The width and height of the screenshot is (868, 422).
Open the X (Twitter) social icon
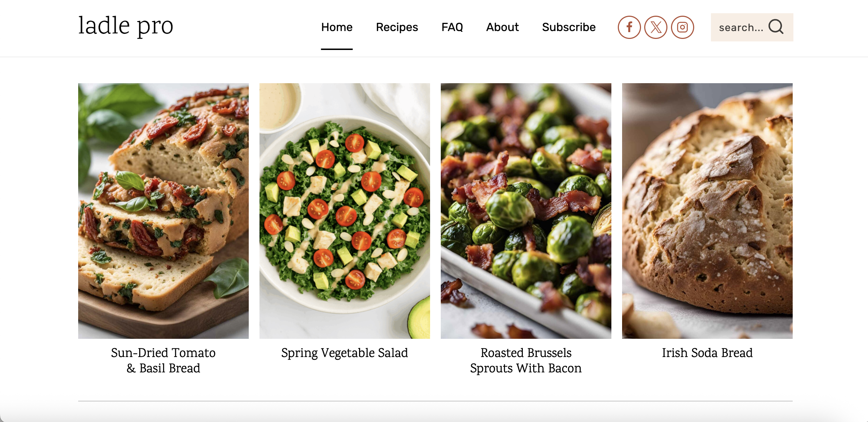[656, 27]
